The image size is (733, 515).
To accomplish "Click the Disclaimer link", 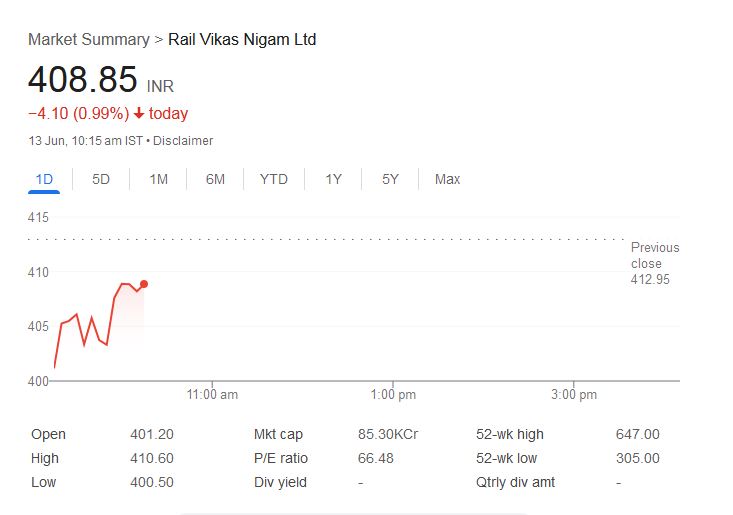I will point(183,141).
